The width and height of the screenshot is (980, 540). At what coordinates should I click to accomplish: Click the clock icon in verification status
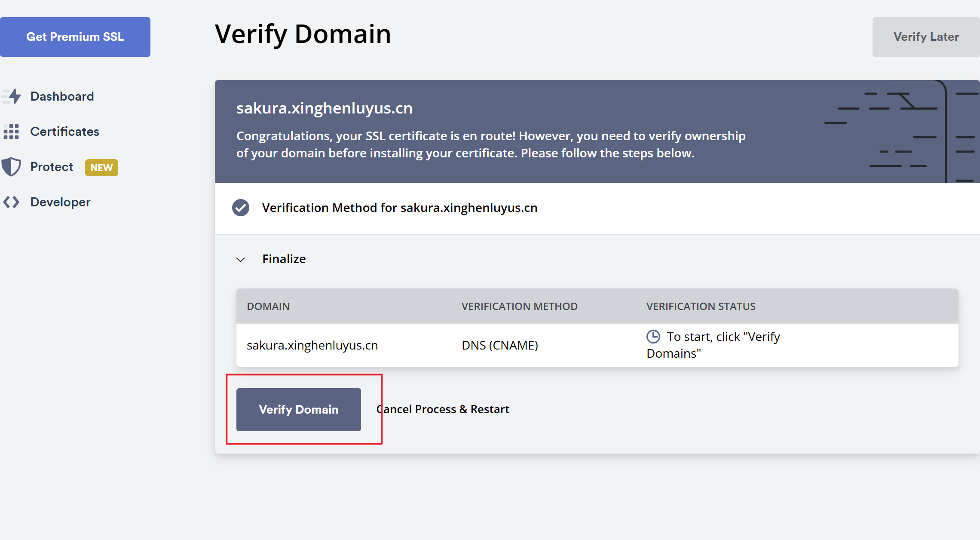point(653,337)
